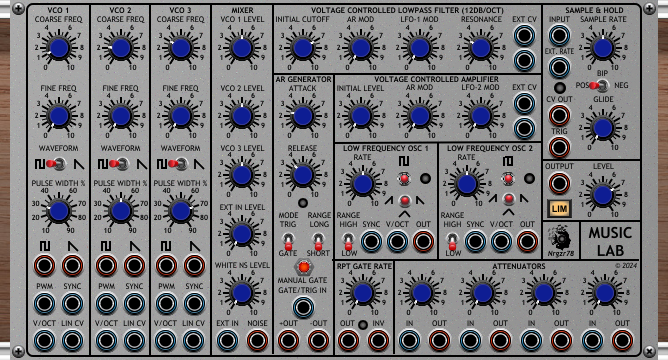Screen dimensions: 668x360
Task: Click the first attenuator IN jack
Action: pyautogui.click(x=409, y=341)
